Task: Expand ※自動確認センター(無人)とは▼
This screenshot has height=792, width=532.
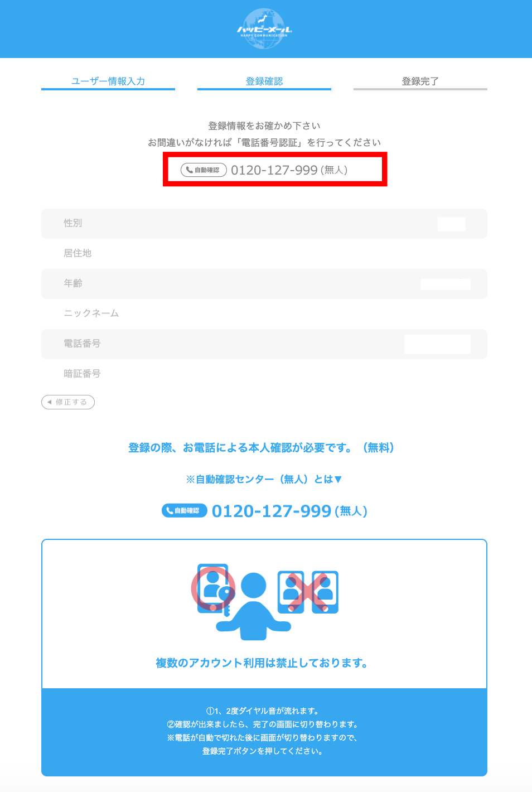Action: click(264, 479)
